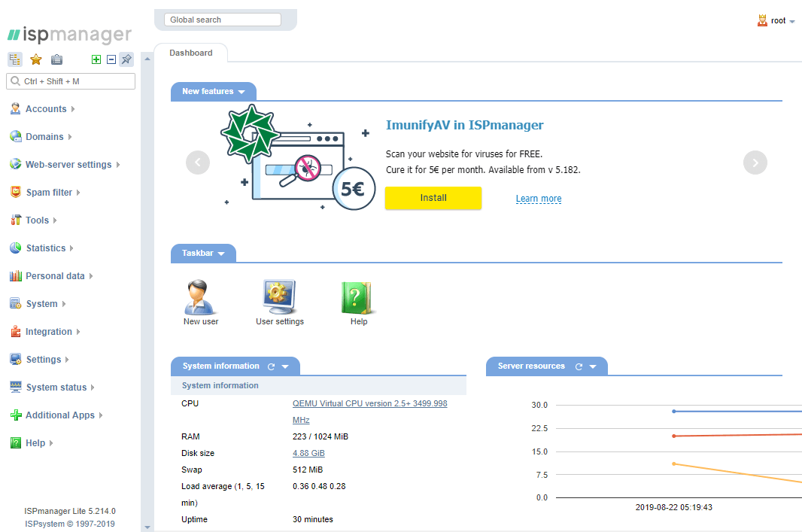Expand the Personal data section
The image size is (802, 532).
(x=91, y=276)
